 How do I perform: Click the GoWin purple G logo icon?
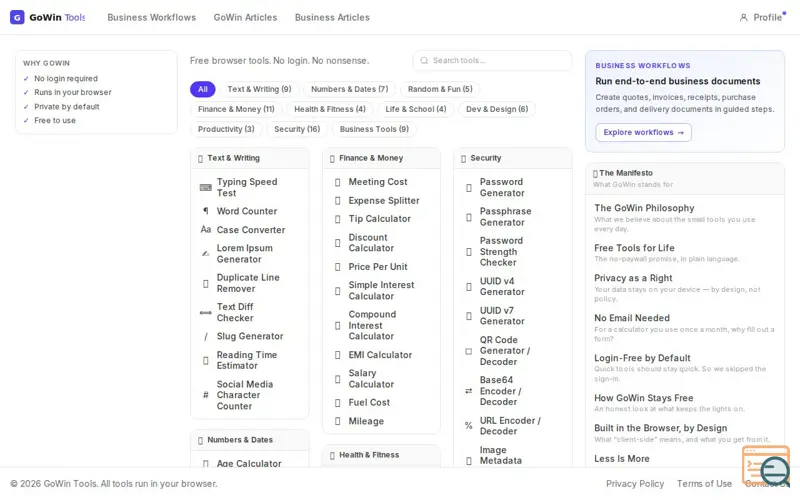coord(17,17)
